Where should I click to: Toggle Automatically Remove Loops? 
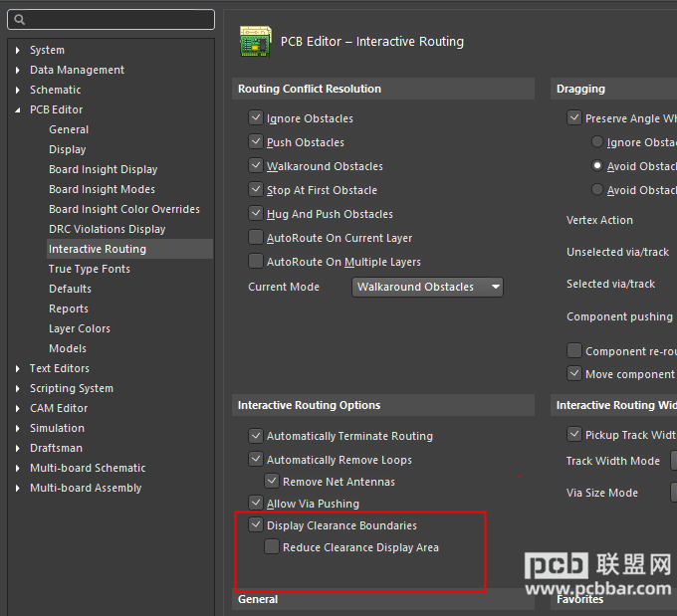[256, 460]
